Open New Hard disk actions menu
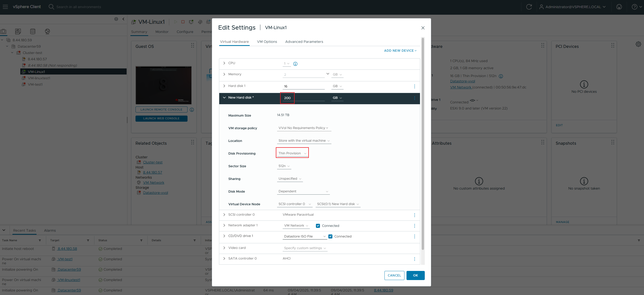 [415, 98]
